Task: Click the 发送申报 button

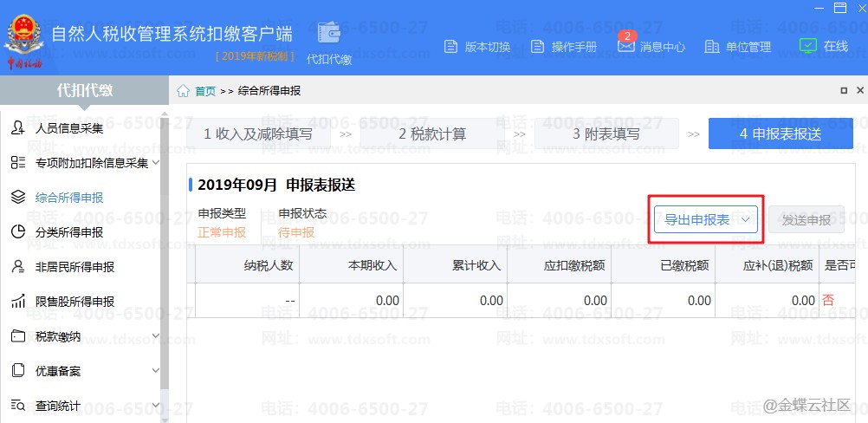Action: click(806, 220)
